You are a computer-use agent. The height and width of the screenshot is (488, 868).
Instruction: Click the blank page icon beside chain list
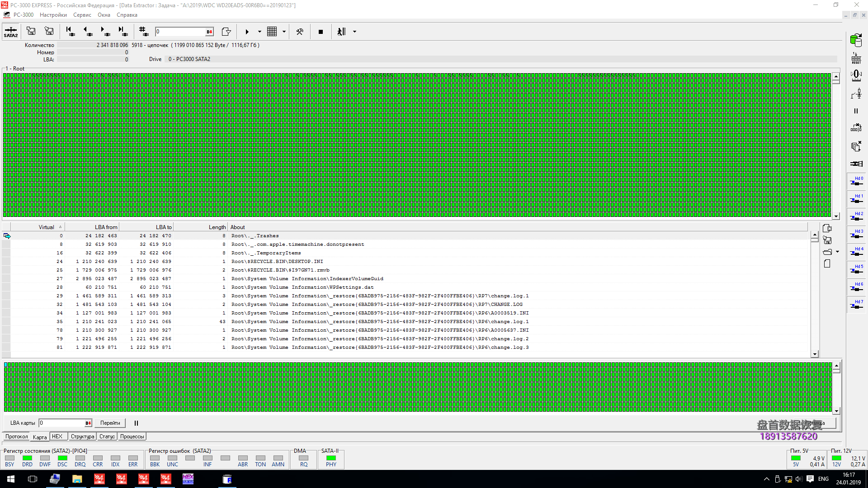coord(827,263)
